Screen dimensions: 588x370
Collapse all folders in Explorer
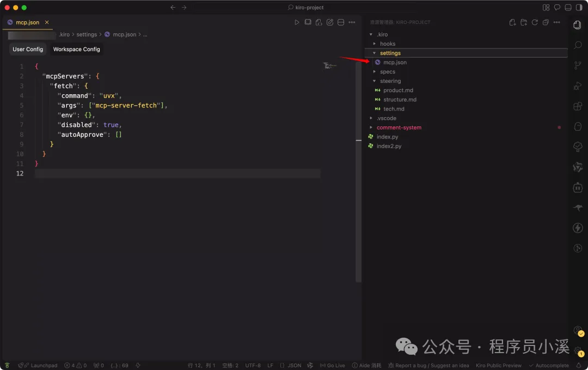point(546,22)
